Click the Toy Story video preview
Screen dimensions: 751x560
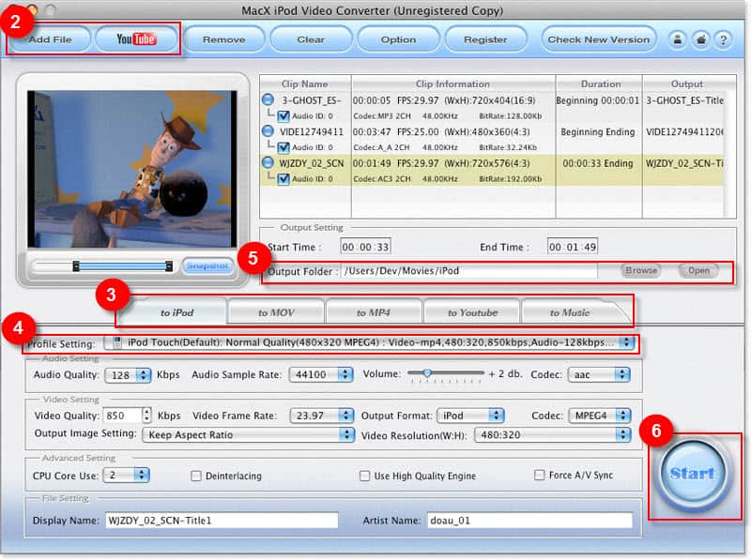(131, 169)
